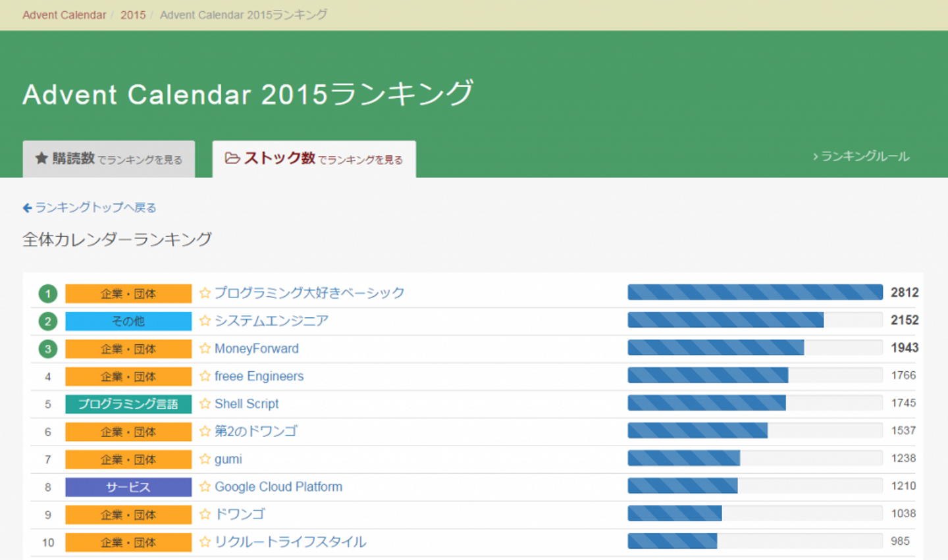
Task: Click the rank number 4
Action: coord(47,377)
